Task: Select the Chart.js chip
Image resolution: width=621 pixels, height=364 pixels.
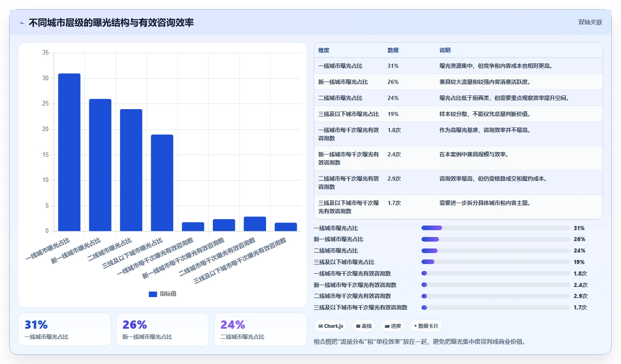Action: pyautogui.click(x=331, y=326)
